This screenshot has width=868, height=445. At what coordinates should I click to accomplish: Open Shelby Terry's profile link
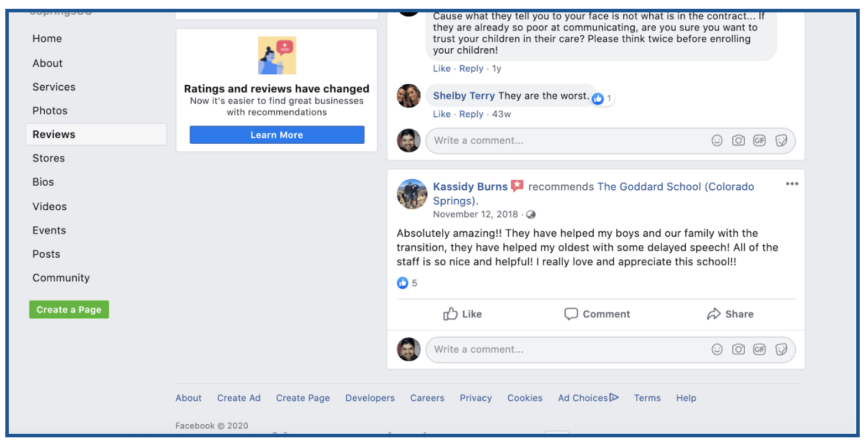pyautogui.click(x=464, y=95)
